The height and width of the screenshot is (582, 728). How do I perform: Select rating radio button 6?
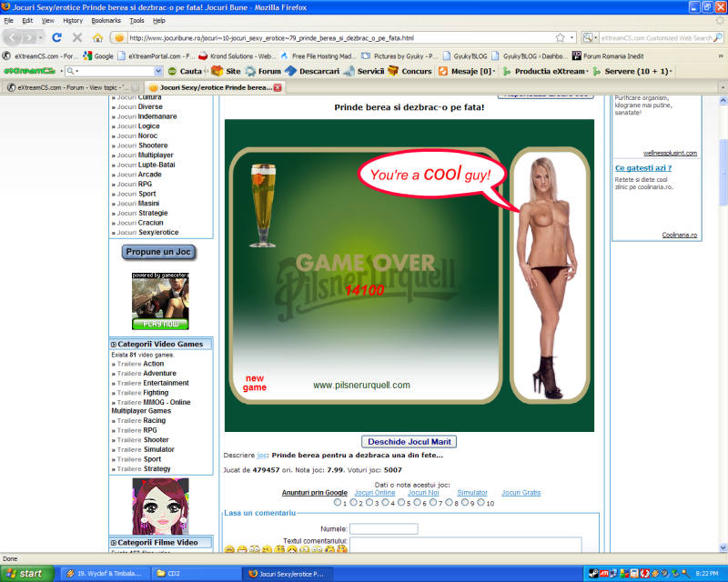[x=417, y=502]
